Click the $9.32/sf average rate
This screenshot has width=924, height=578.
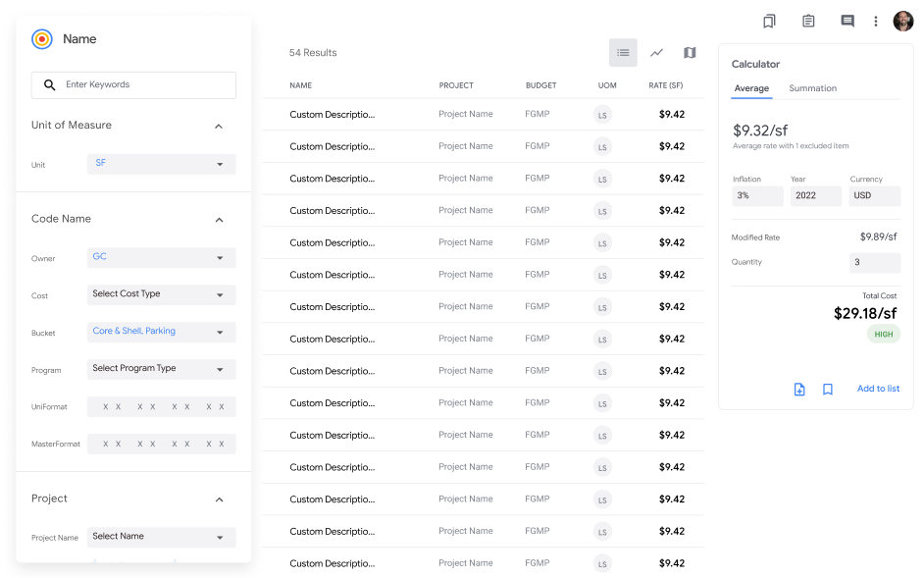(x=760, y=131)
